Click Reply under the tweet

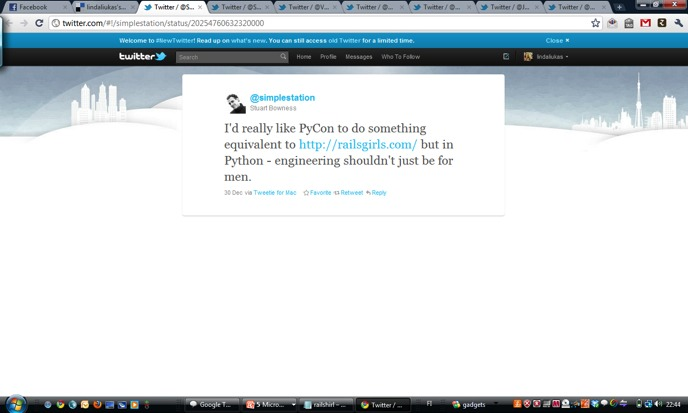click(379, 193)
